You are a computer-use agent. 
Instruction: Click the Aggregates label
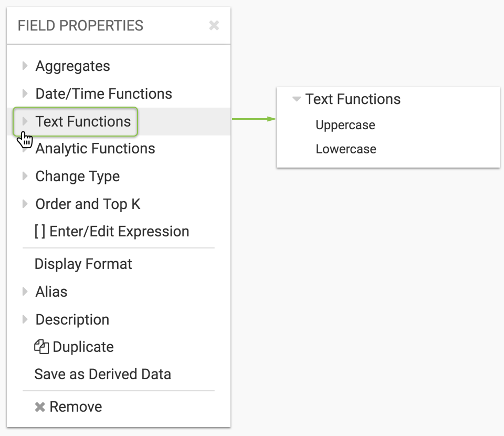[72, 66]
